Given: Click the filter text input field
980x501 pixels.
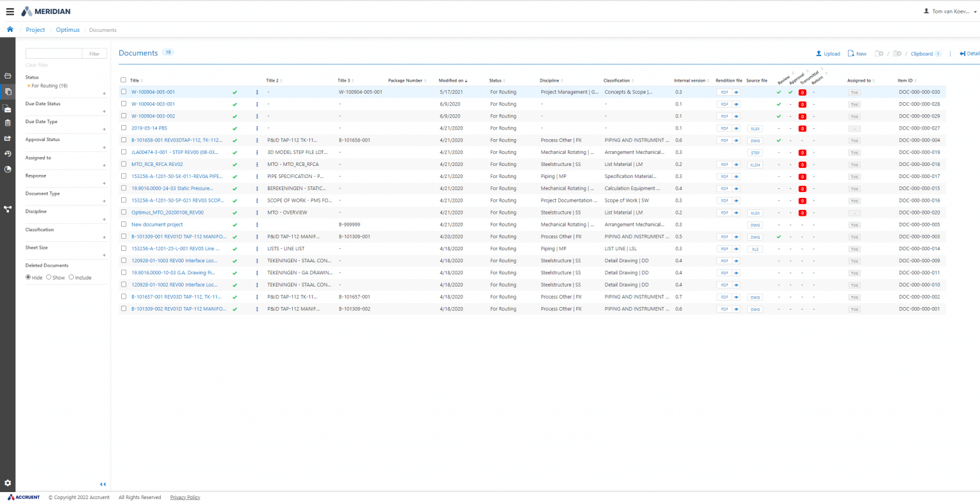Looking at the screenshot, I should (x=54, y=54).
